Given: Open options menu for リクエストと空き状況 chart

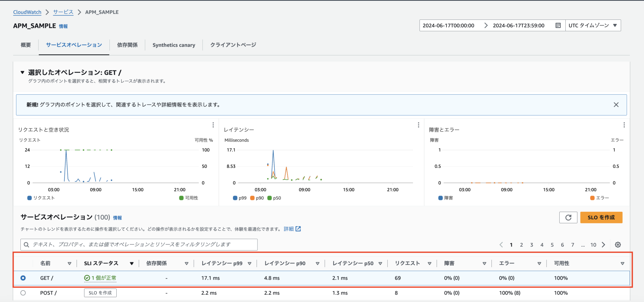Looking at the screenshot, I should point(213,125).
